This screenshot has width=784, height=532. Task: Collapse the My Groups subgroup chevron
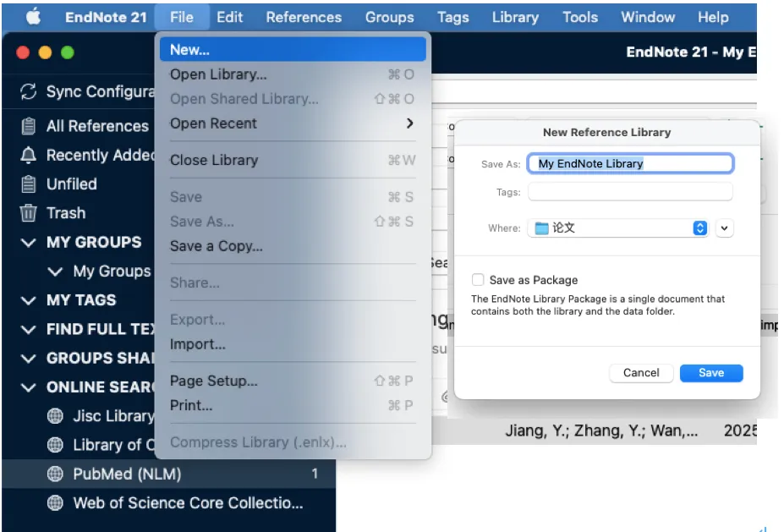[55, 271]
